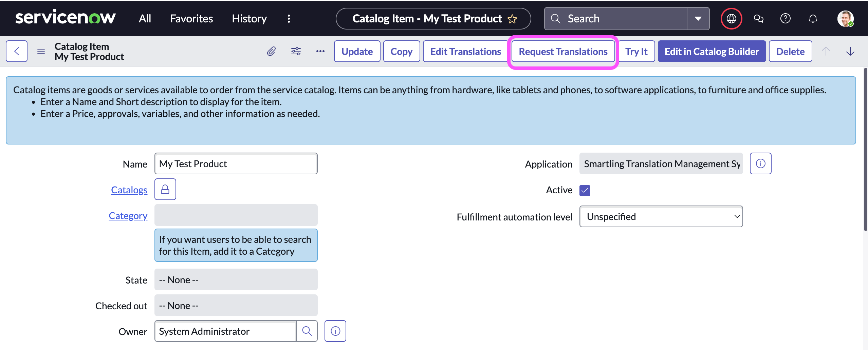Open the more options ellipsis menu
The height and width of the screenshot is (350, 868).
pos(320,51)
